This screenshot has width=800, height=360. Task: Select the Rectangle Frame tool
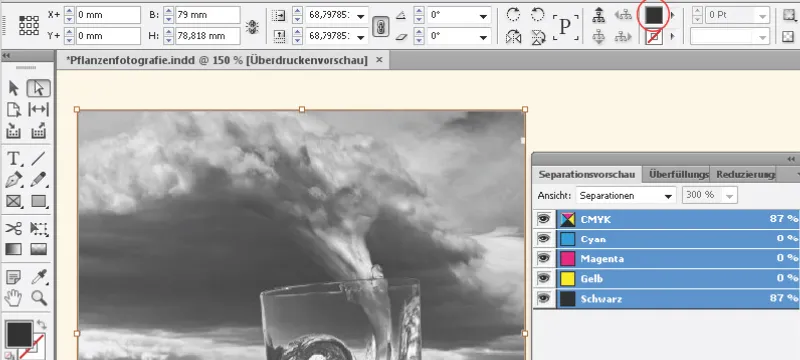click(14, 201)
